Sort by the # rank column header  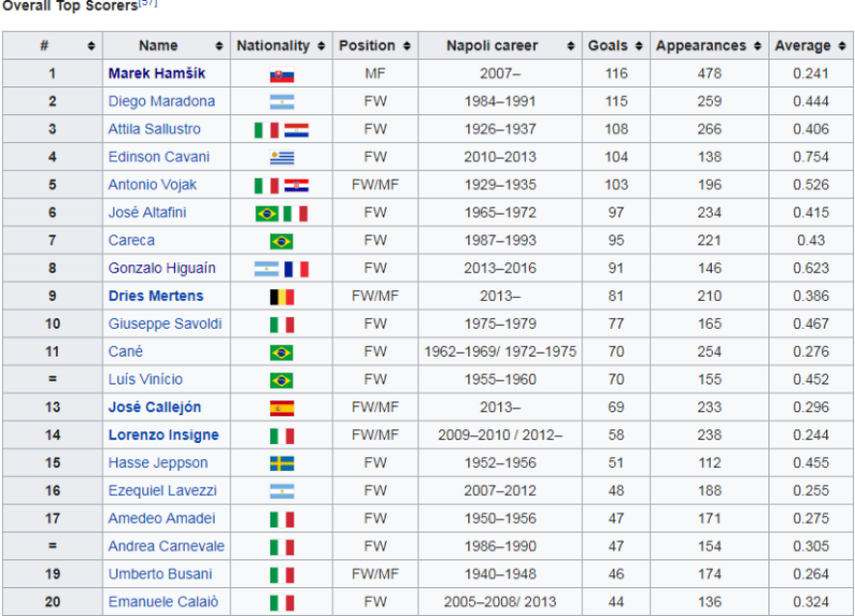click(91, 46)
